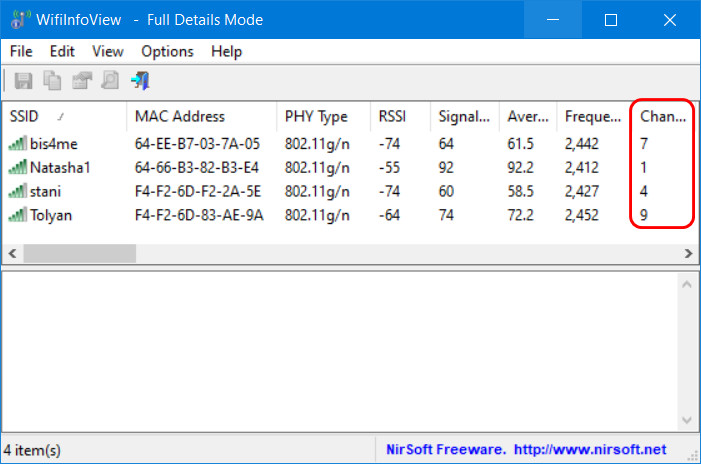Open the View menu
701x464 pixels.
(x=108, y=51)
